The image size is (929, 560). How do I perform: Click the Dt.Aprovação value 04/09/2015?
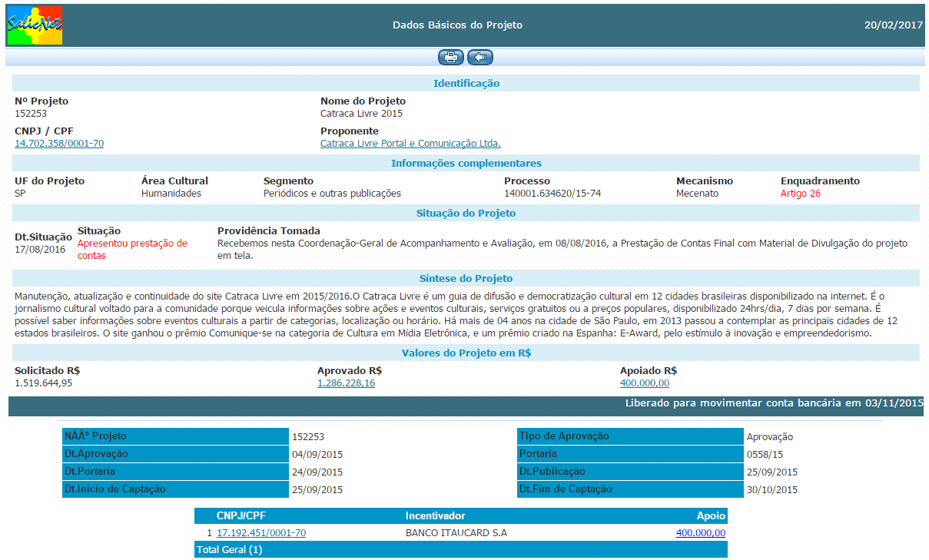click(317, 454)
